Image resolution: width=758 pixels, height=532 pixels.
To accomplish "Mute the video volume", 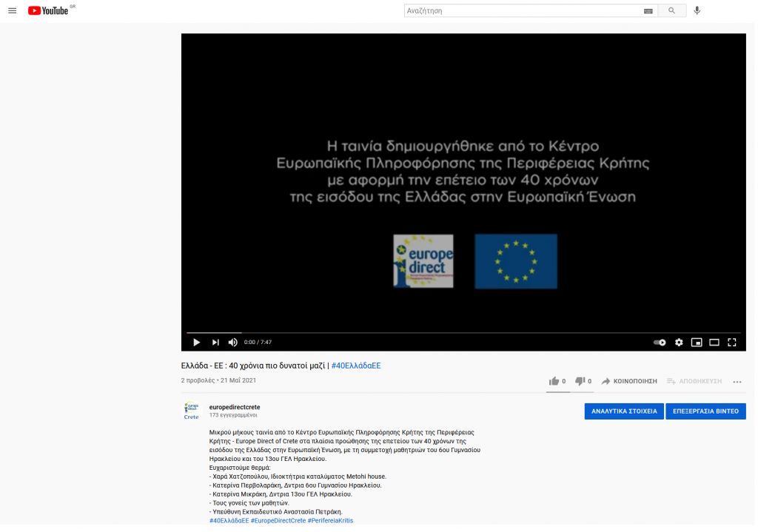I will (x=232, y=342).
